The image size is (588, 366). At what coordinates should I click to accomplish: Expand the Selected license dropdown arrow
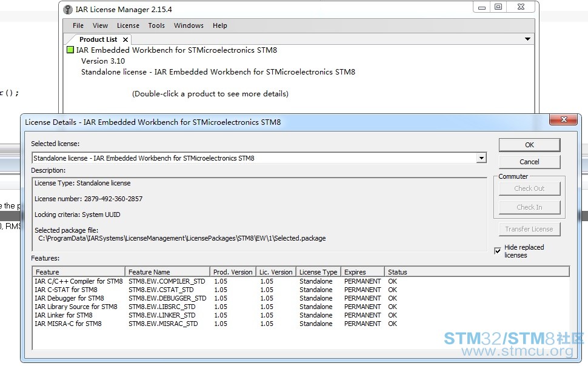[x=481, y=158]
